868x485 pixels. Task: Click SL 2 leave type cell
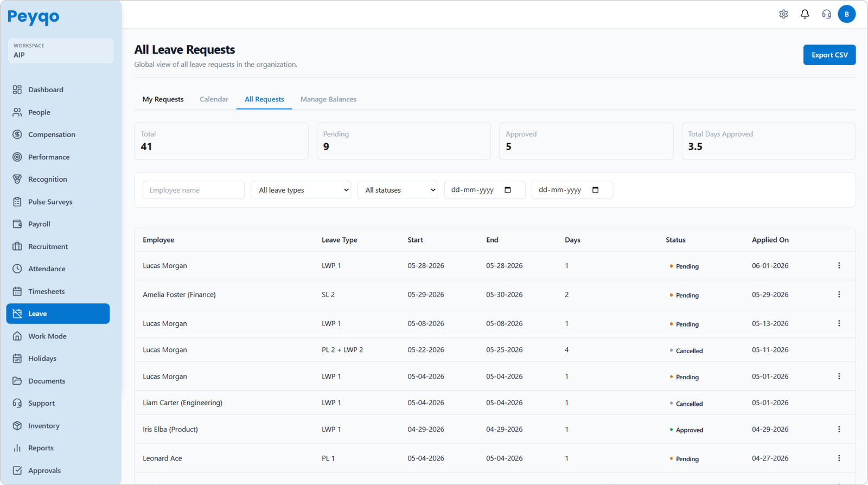(x=328, y=295)
